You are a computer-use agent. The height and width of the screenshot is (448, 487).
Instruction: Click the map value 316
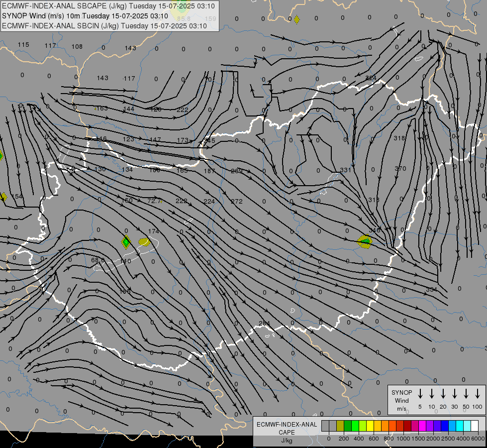[x=375, y=230]
